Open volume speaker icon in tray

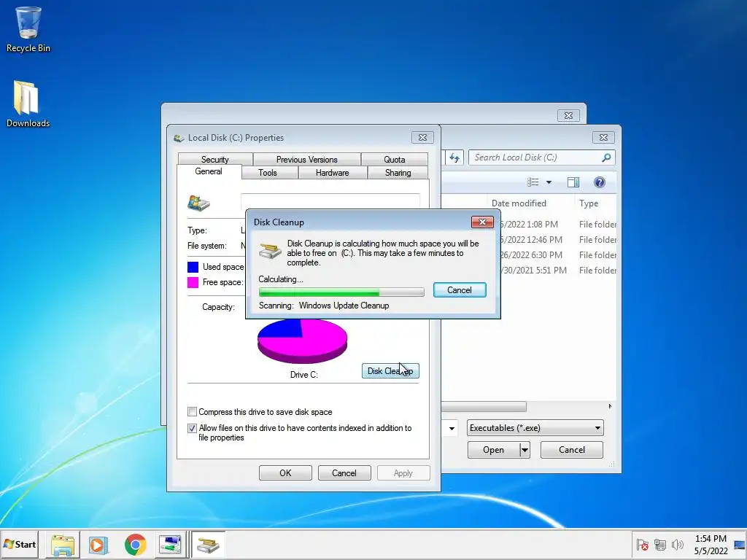click(x=677, y=545)
